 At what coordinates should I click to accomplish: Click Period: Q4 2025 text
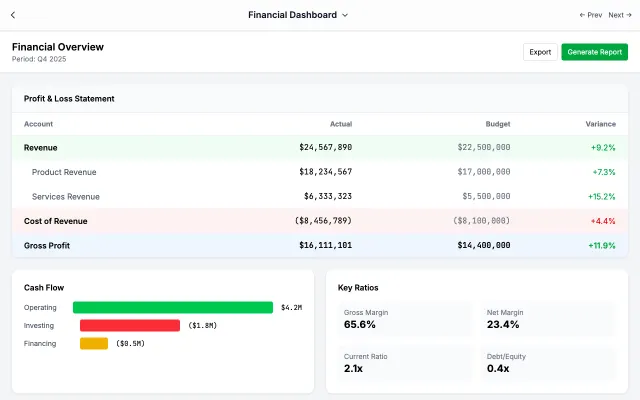[x=39, y=59]
